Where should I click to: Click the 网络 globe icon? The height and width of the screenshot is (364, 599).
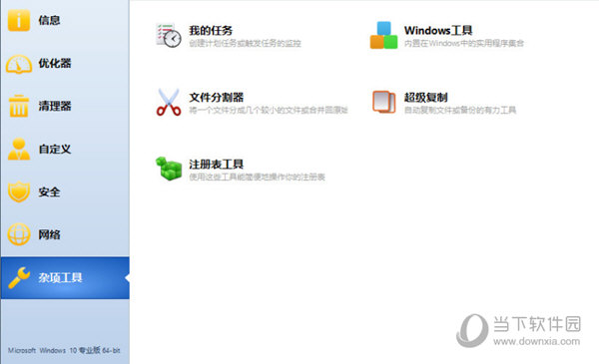tap(18, 234)
